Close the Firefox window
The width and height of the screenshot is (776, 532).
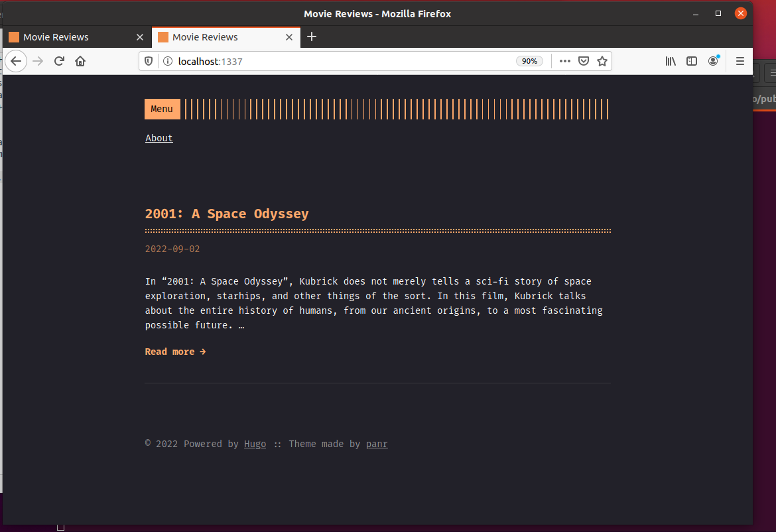click(x=740, y=13)
